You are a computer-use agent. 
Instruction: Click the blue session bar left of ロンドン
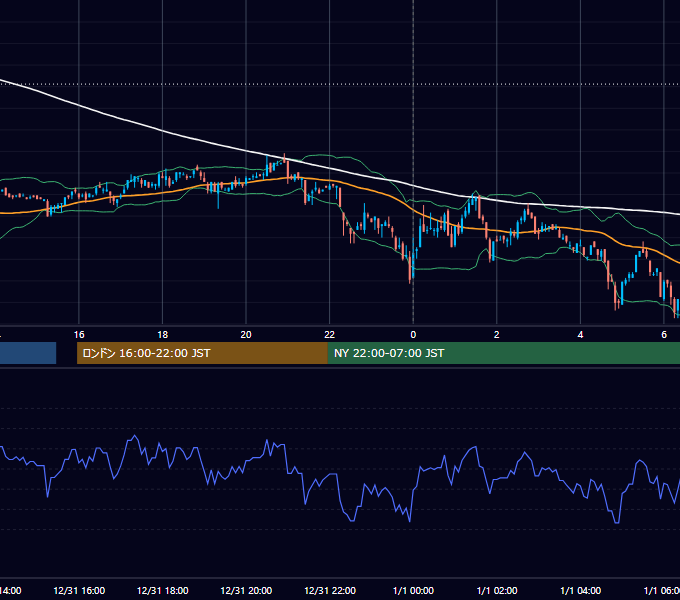pyautogui.click(x=28, y=353)
